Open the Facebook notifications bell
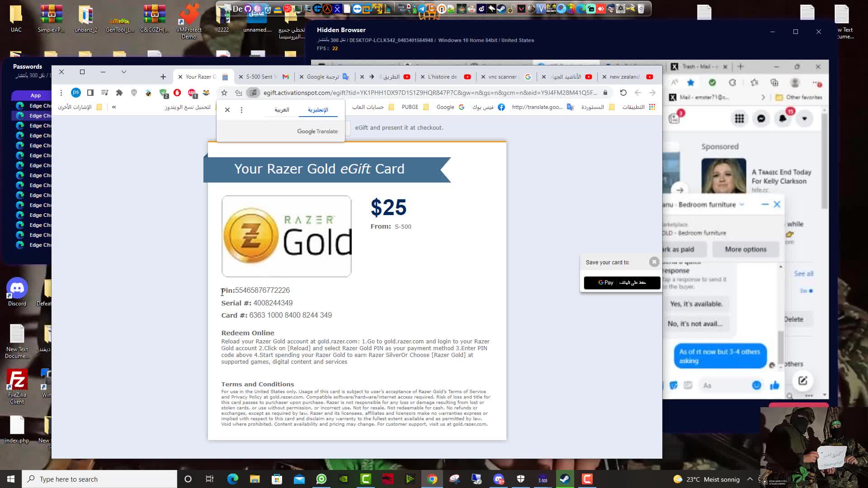 (x=783, y=118)
